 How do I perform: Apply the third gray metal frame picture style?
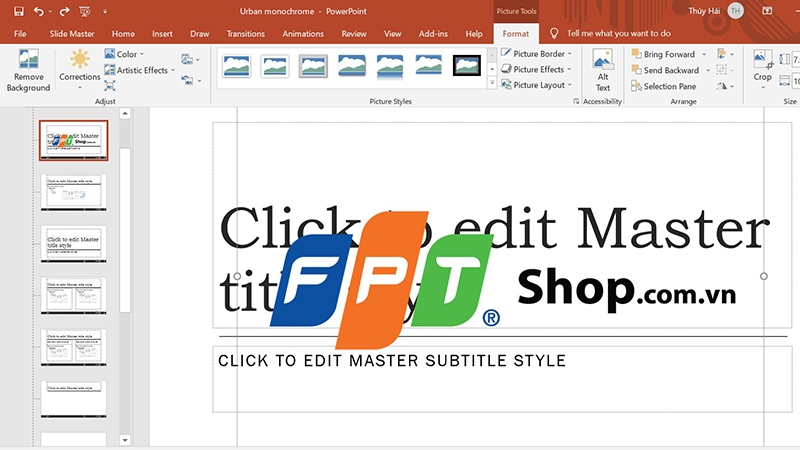[313, 66]
